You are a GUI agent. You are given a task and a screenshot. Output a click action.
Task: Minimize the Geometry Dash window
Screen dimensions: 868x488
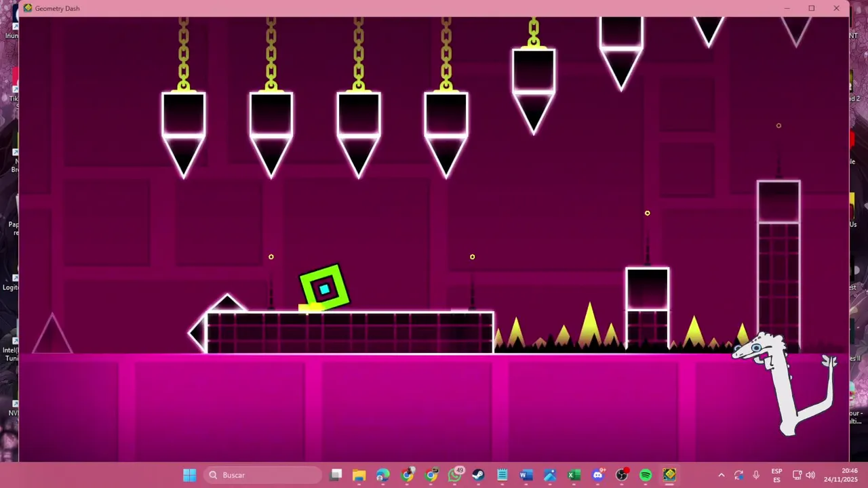(x=787, y=8)
